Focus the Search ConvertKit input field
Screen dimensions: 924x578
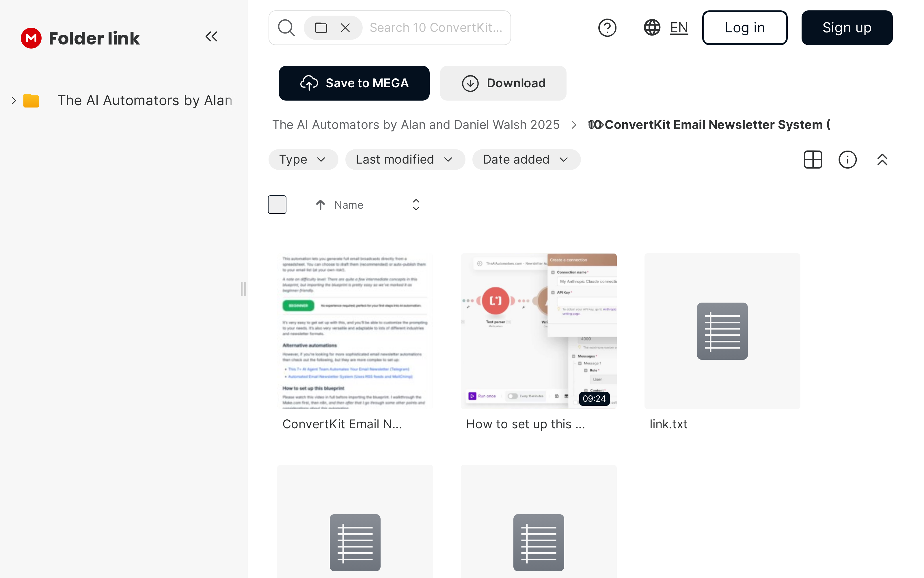coord(436,28)
